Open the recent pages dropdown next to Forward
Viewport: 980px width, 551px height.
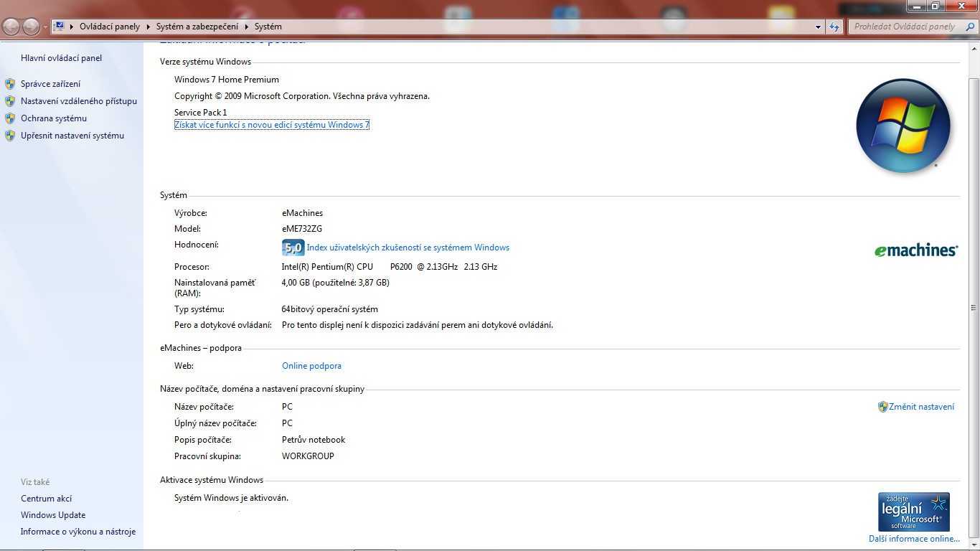click(46, 27)
